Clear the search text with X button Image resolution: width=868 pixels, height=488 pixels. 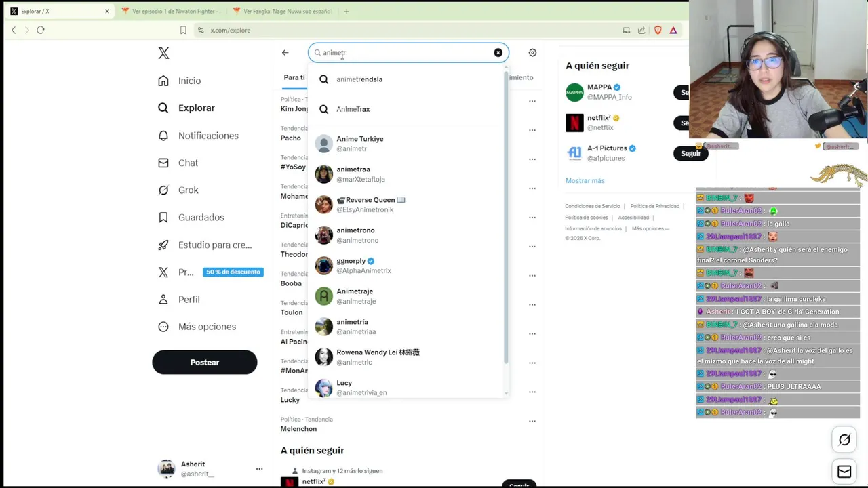point(498,52)
